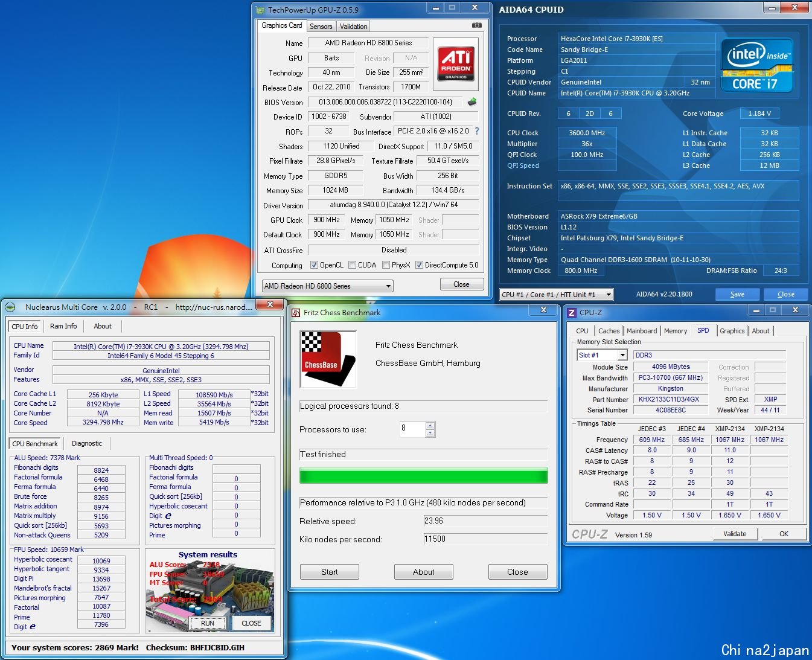Image resolution: width=812 pixels, height=660 pixels.
Task: Open the Slot #1 dropdown in CPU-Z
Action: (603, 355)
